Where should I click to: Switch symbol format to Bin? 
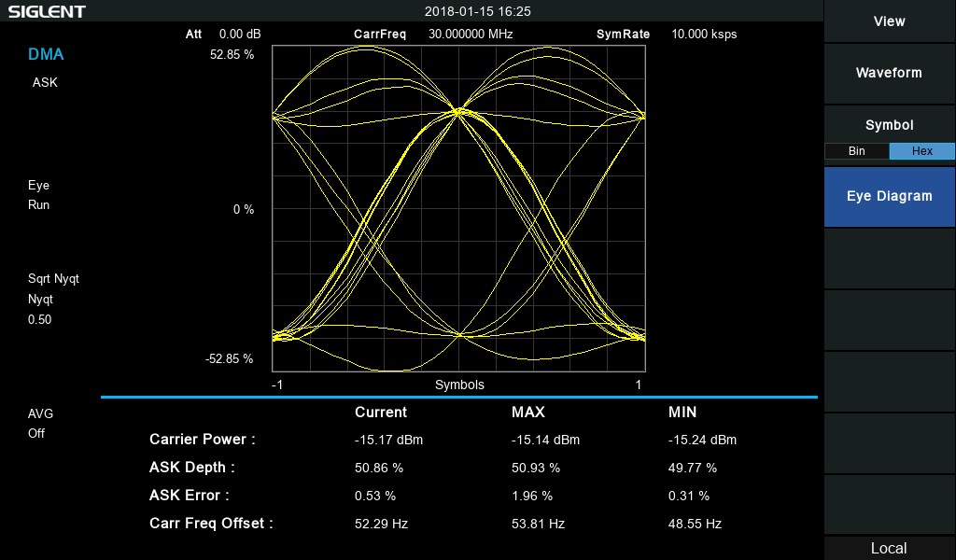pos(856,151)
